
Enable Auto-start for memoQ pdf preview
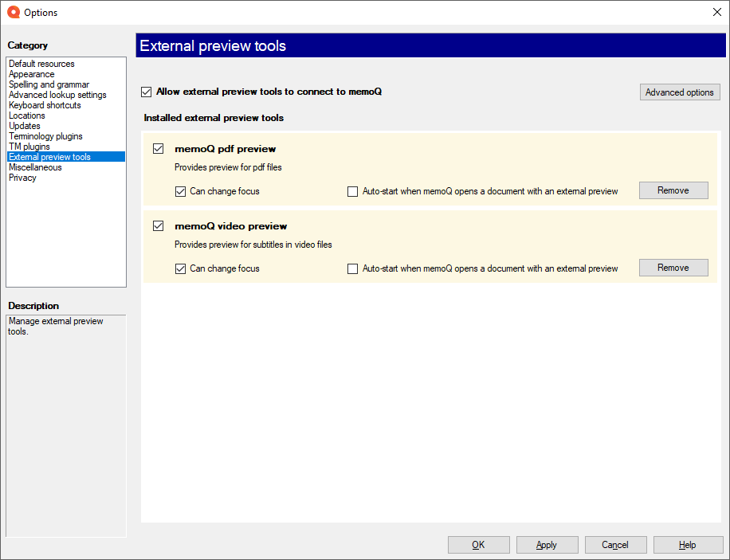point(352,191)
